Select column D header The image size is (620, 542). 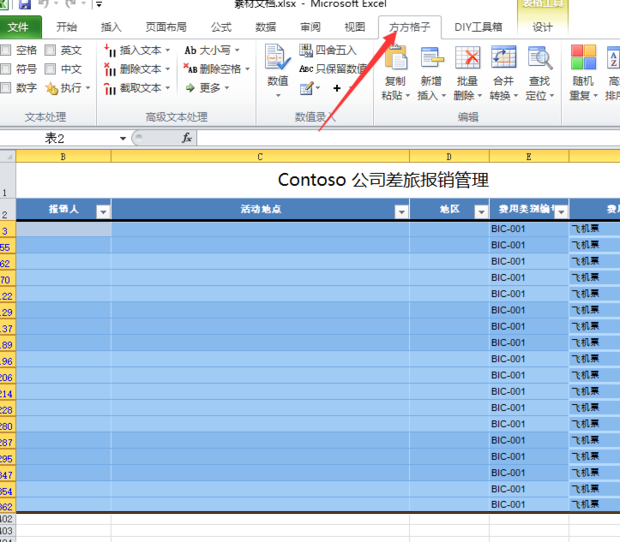(449, 157)
